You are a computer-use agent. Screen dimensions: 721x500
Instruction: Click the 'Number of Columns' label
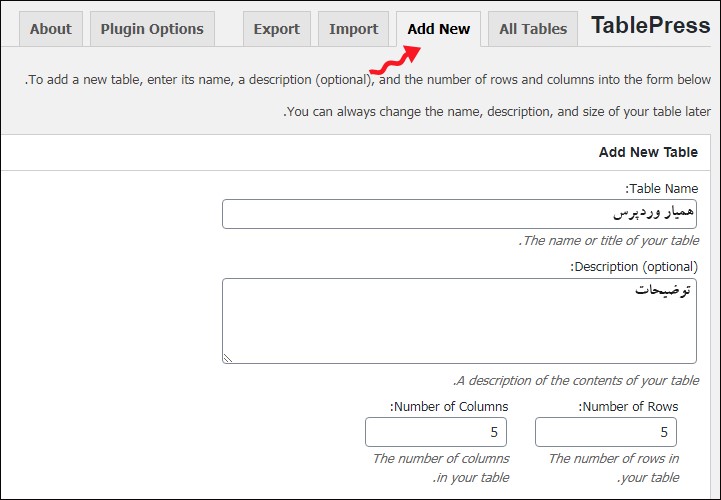click(449, 407)
